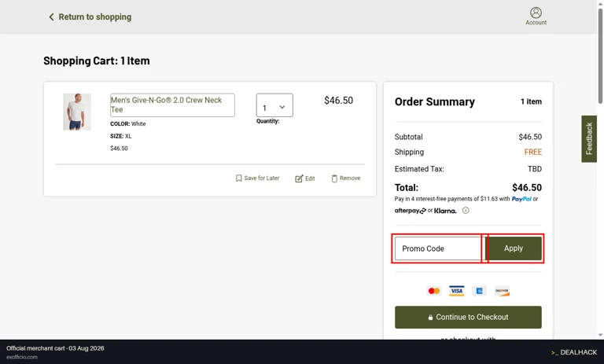Click the payment info circle icon
Viewport: 604px width, 364px height.
coord(466,211)
